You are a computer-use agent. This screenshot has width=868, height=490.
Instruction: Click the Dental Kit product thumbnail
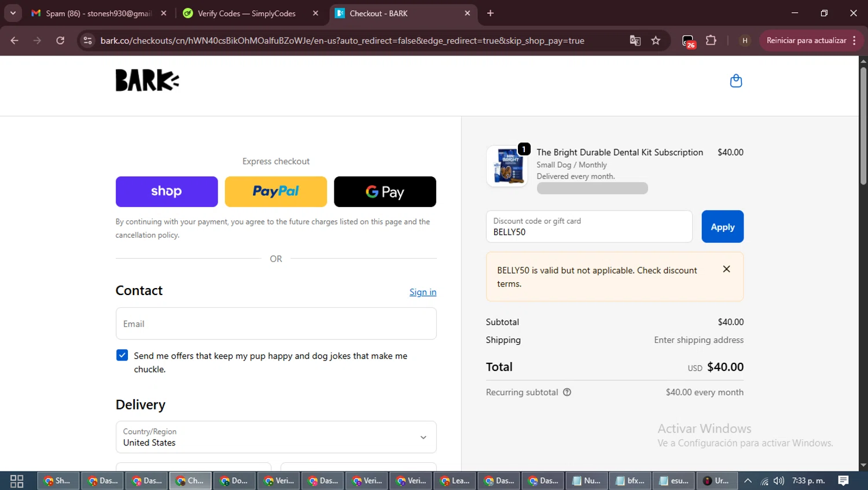[507, 166]
